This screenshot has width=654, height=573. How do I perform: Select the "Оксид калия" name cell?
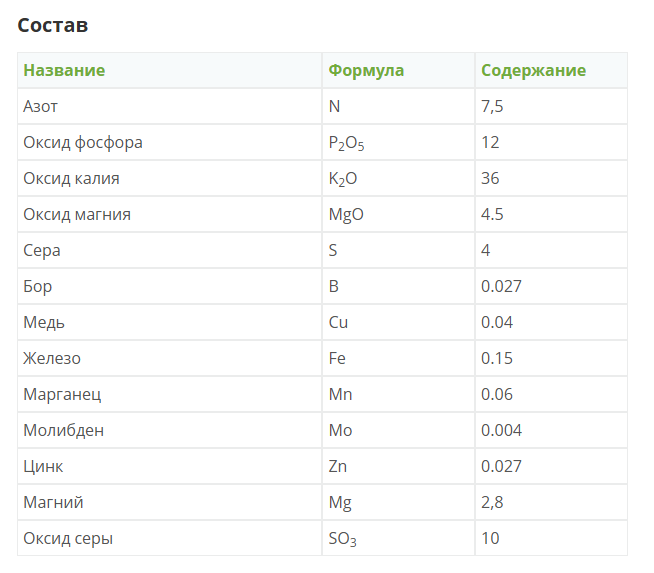71,178
